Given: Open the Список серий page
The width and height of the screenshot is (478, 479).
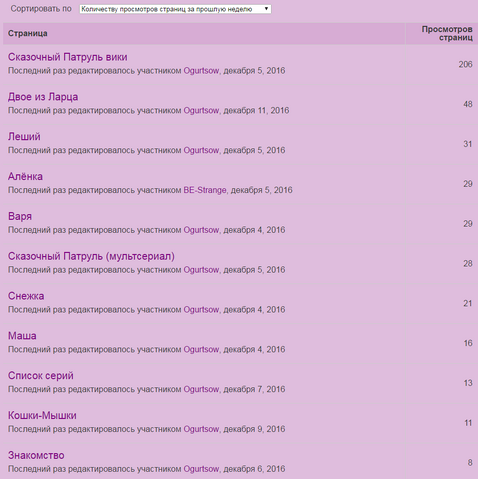Looking at the screenshot, I should pyautogui.click(x=41, y=376).
